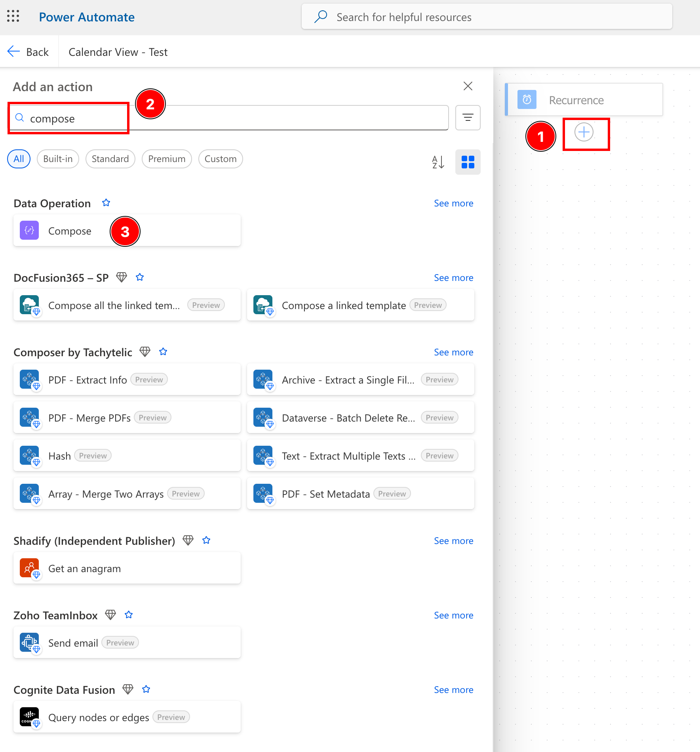Select the Premium filter pill

pyautogui.click(x=167, y=159)
